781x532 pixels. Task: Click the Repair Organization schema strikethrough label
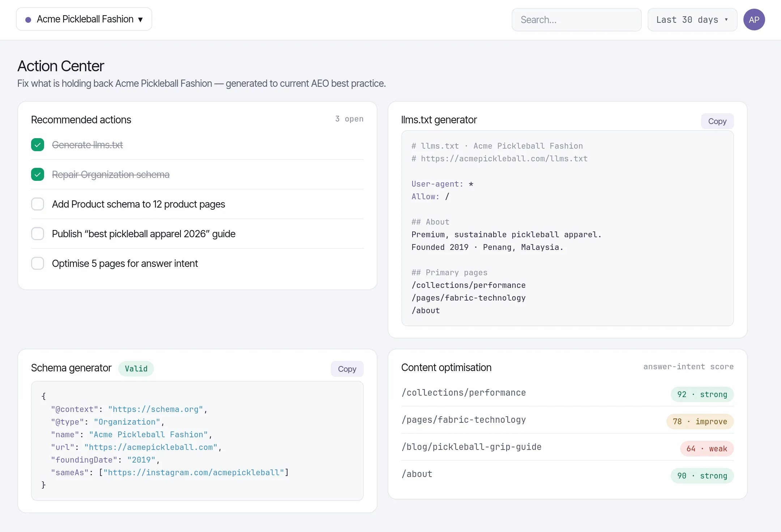[x=111, y=174]
